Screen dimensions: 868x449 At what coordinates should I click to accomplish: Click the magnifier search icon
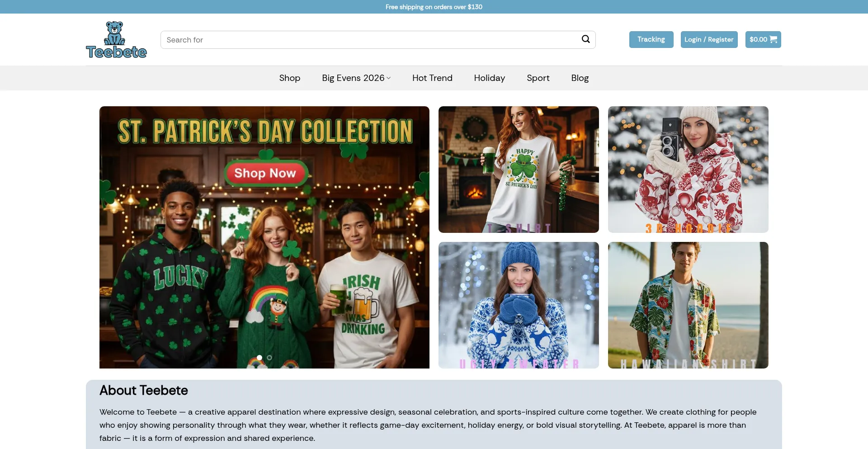(585, 39)
